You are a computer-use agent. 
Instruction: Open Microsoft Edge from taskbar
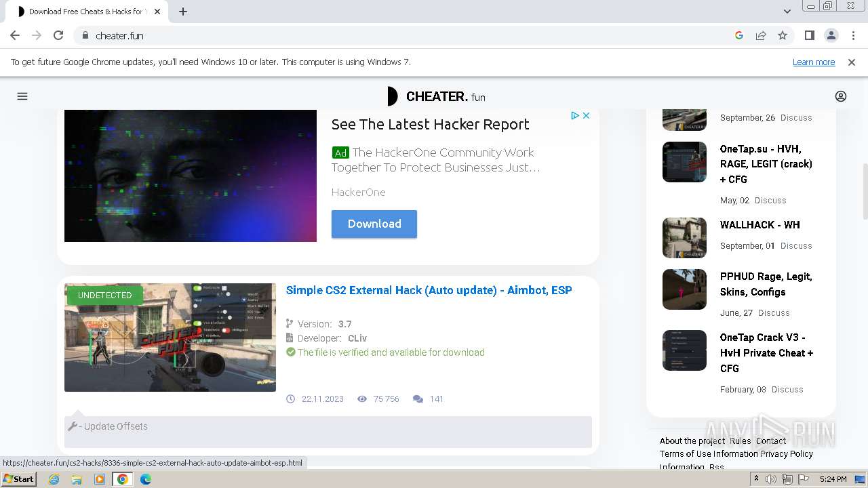[x=146, y=479]
